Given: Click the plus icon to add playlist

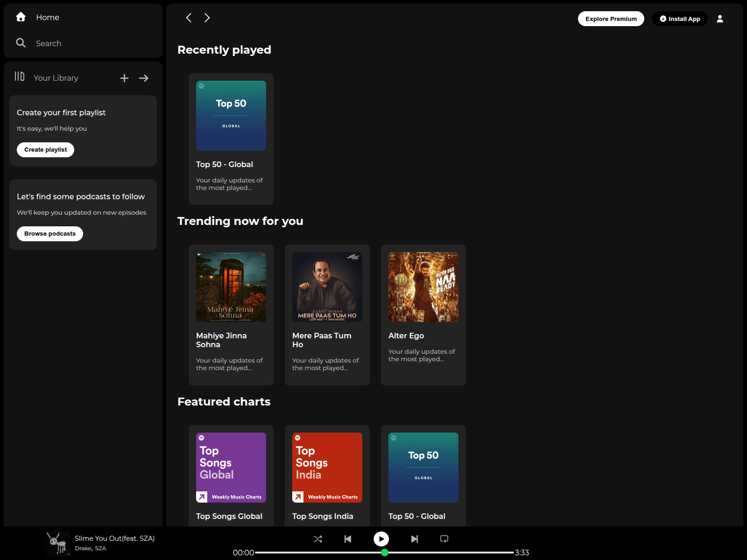Looking at the screenshot, I should point(124,78).
